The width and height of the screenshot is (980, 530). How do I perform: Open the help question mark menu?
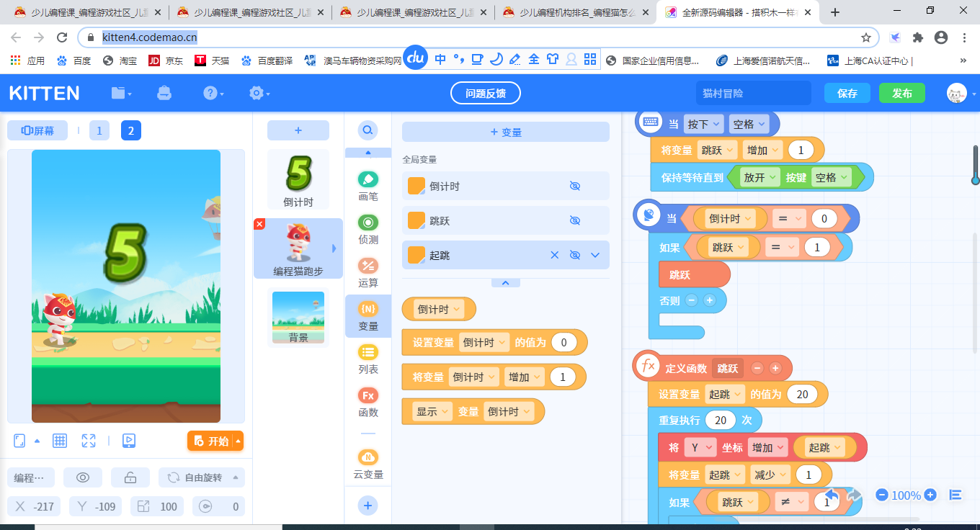[x=213, y=93]
